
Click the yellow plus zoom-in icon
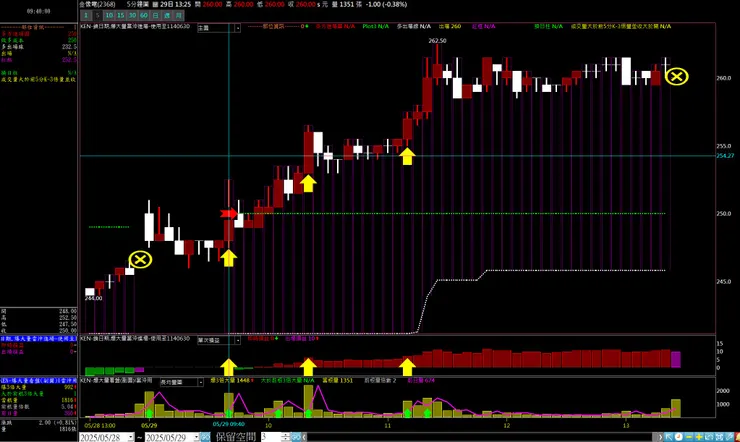[699, 437]
